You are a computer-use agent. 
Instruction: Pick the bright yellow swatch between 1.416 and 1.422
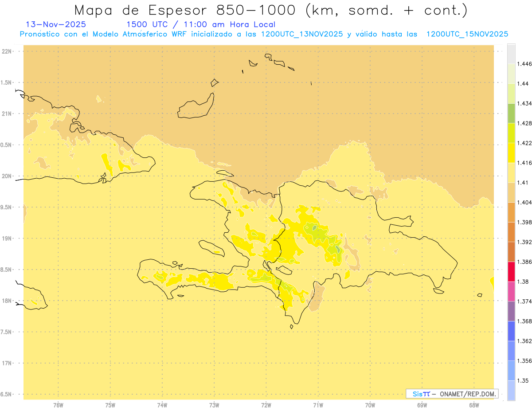pos(511,153)
